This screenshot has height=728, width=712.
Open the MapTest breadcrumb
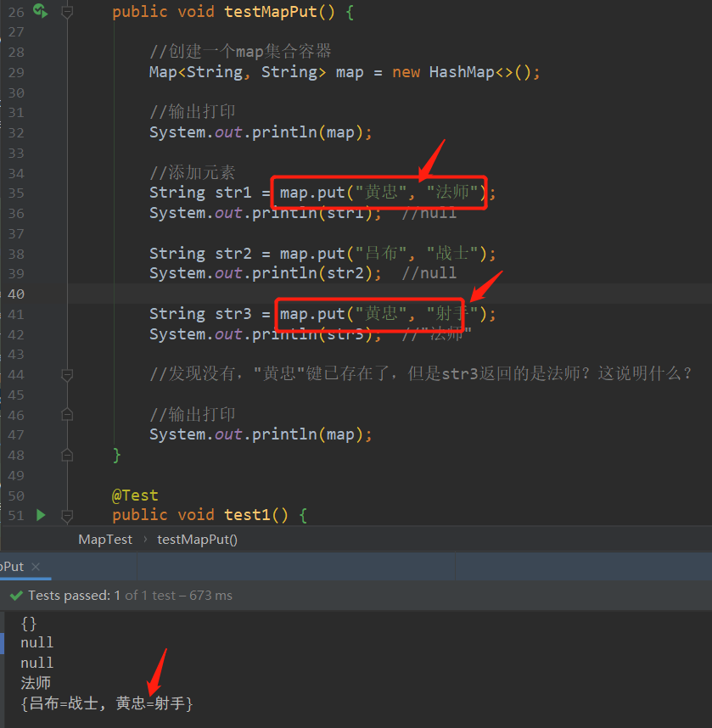(105, 540)
